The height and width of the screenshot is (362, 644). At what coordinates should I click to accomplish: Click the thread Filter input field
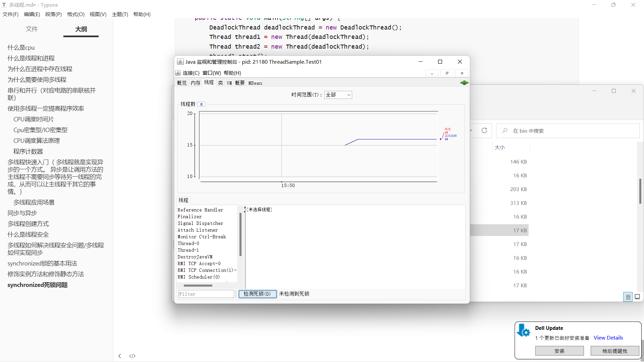coord(206,294)
